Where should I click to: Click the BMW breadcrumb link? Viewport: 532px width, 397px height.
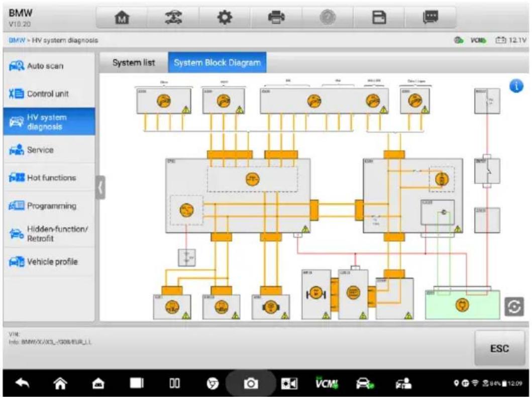coord(17,40)
